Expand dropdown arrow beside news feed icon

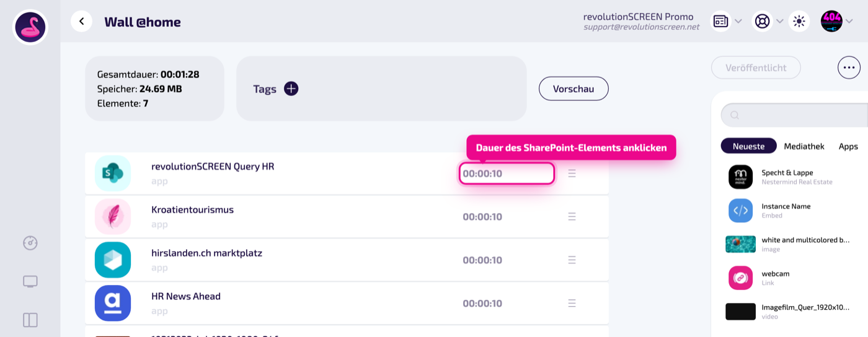(738, 22)
